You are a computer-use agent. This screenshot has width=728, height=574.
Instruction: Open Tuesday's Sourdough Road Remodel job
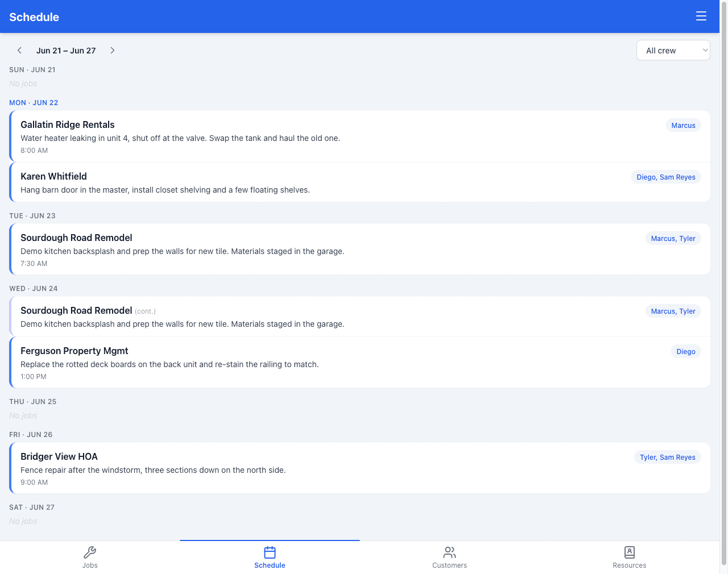(360, 249)
